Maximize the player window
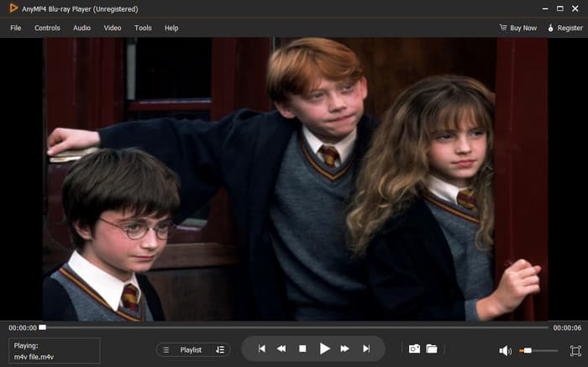This screenshot has width=588, height=367. point(560,8)
